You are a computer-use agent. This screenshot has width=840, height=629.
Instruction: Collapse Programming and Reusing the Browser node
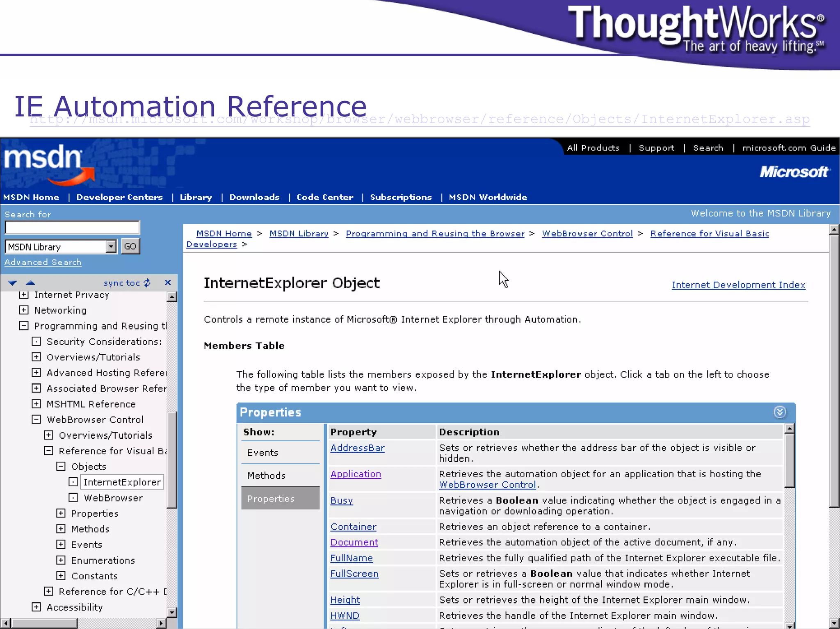coord(24,326)
